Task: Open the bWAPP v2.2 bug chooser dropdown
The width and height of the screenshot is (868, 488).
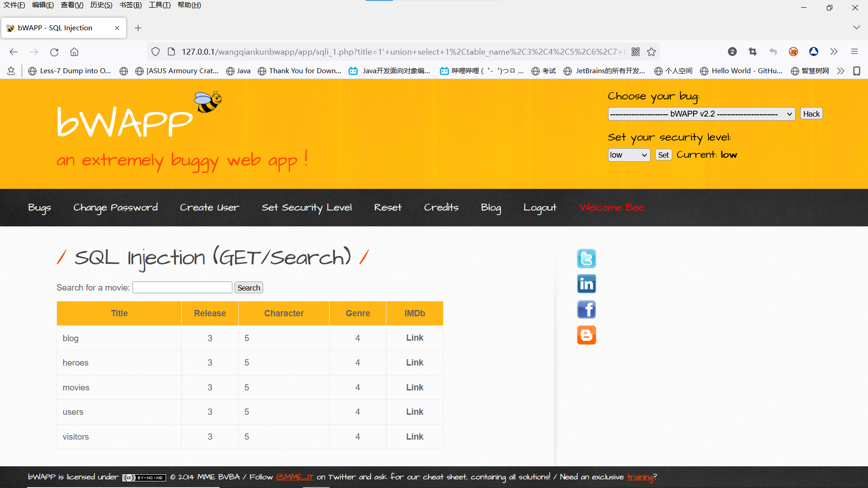Action: (x=701, y=114)
